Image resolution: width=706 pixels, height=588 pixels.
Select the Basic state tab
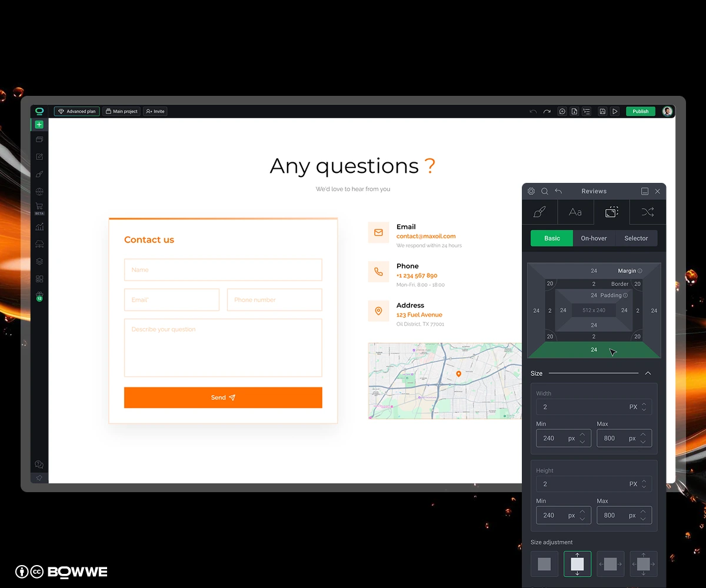(552, 238)
